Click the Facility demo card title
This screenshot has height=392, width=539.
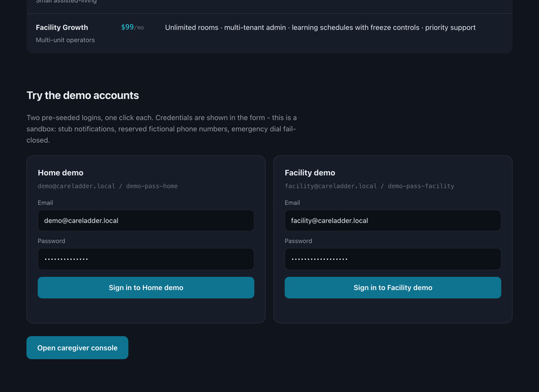(310, 172)
